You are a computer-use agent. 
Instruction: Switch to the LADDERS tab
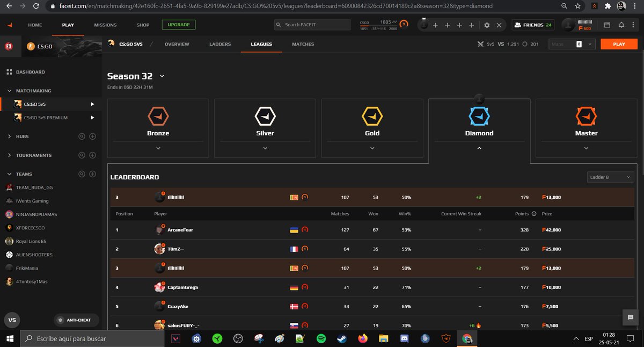click(x=220, y=44)
